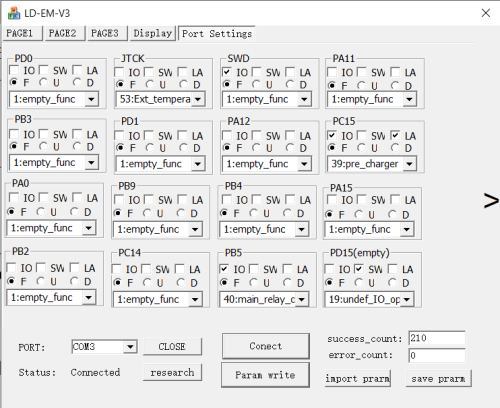The image size is (500, 408).
Task: Choose the F radio button for PB4
Action: [224, 213]
